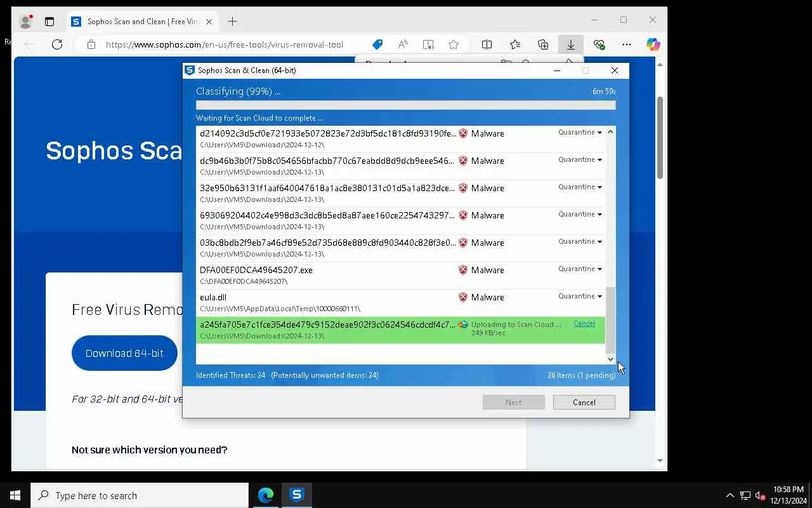Click Sophos app icon on taskbar
The height and width of the screenshot is (508, 812).
[297, 495]
